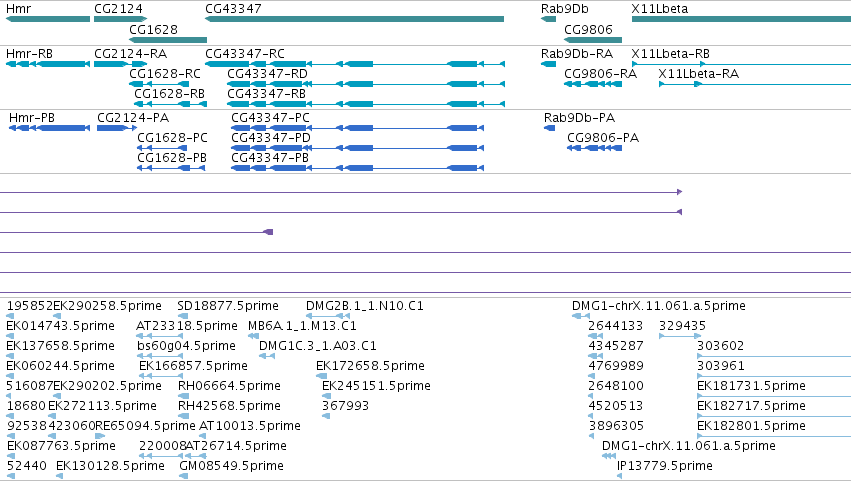Select the Rab9Db gene glyph
This screenshot has width=851, height=481.
[x=548, y=19]
